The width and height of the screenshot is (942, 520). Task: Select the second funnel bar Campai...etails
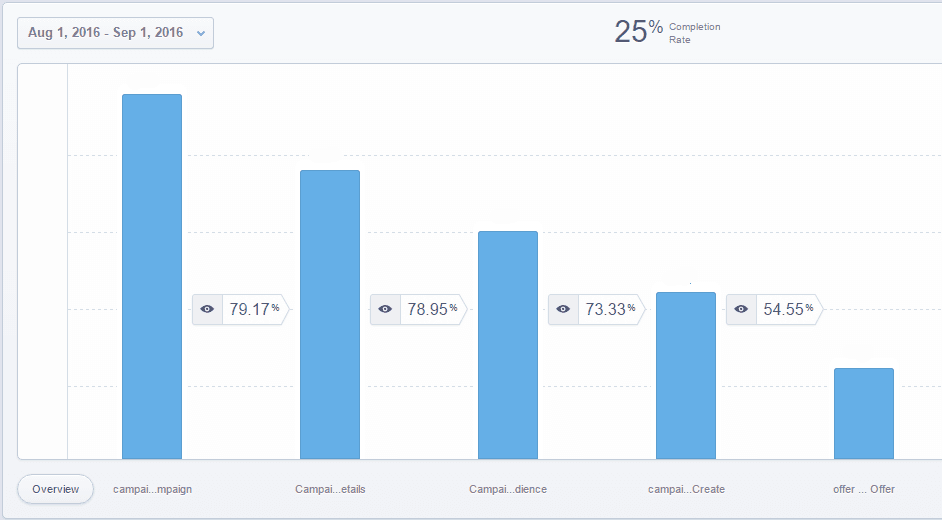[x=330, y=314]
